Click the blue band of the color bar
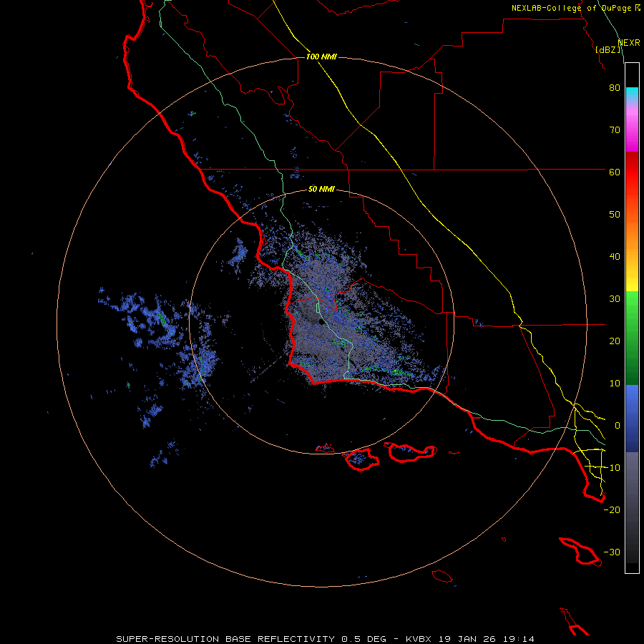The width and height of the screenshot is (644, 644). [x=632, y=418]
